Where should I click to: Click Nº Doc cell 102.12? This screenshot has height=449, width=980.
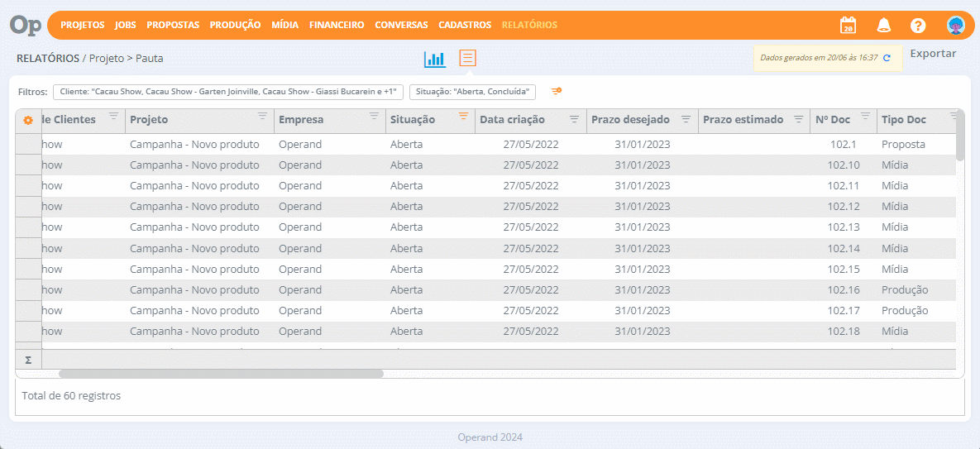coord(844,207)
